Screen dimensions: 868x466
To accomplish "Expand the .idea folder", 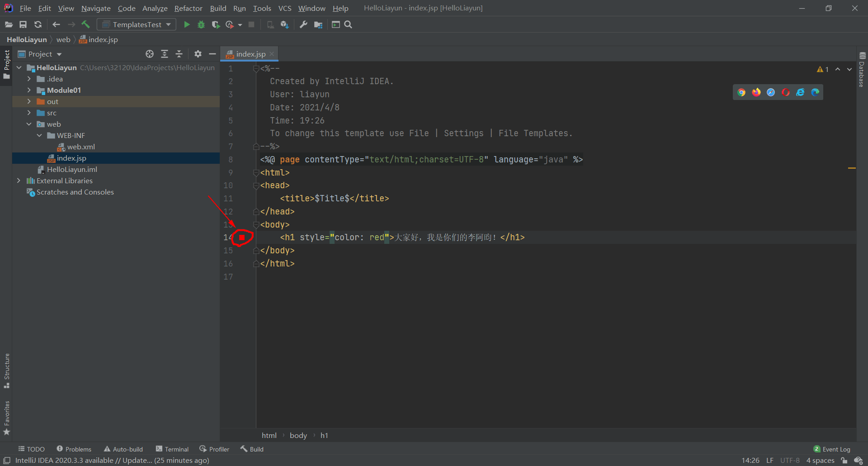I will [x=29, y=79].
